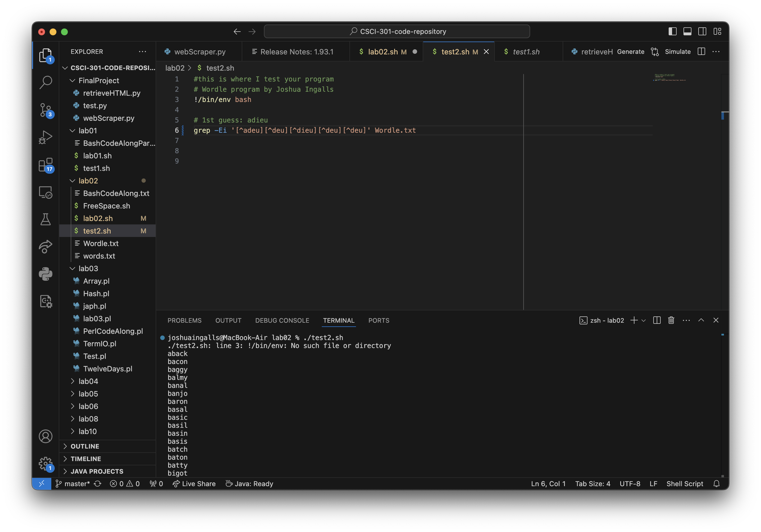Go forward with the right arrow
The height and width of the screenshot is (532, 761).
coord(252,31)
